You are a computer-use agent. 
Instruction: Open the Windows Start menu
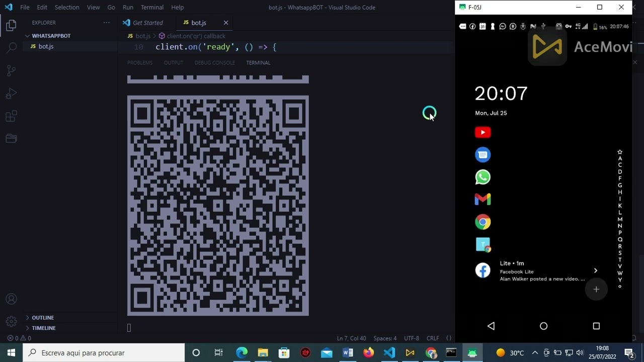click(11, 353)
